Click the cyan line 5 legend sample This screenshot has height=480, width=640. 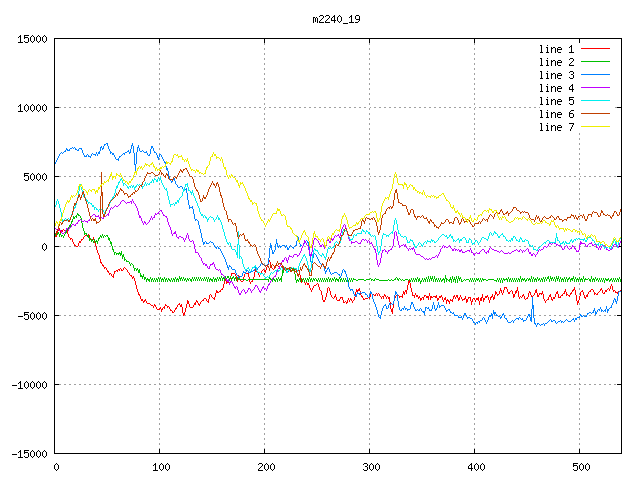[596, 101]
